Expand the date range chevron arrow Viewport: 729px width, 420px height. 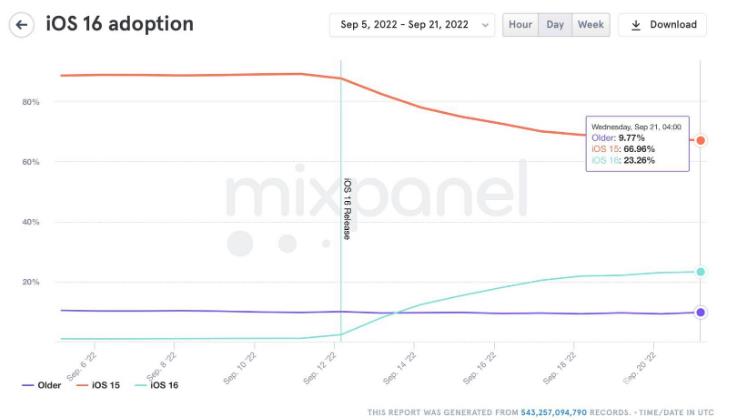485,25
